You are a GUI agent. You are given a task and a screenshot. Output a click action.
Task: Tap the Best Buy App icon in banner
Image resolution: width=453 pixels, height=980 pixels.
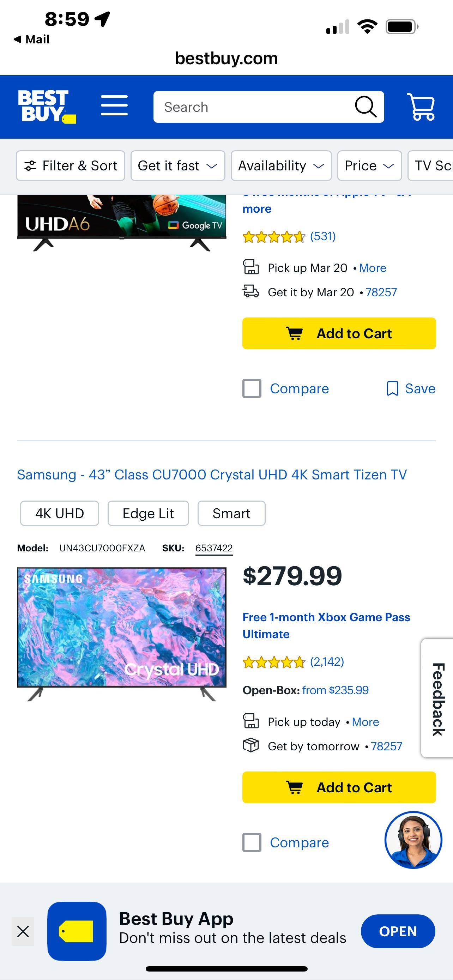click(x=77, y=931)
